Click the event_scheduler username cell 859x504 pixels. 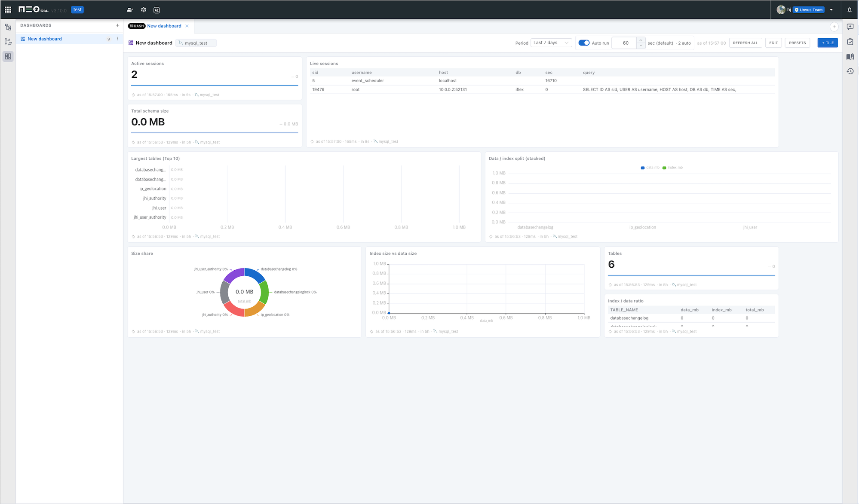(x=368, y=81)
